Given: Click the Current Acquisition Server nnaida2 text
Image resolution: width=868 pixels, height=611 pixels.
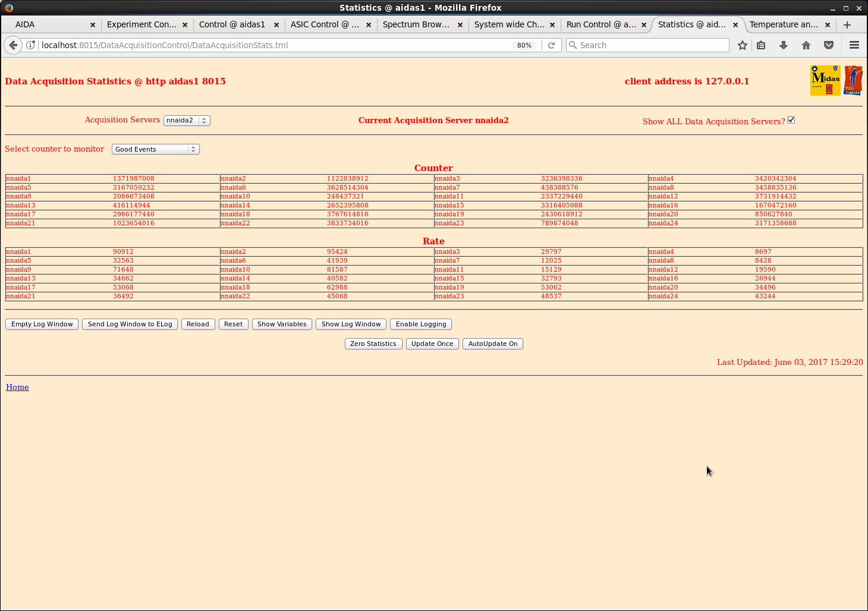Looking at the screenshot, I should (433, 120).
